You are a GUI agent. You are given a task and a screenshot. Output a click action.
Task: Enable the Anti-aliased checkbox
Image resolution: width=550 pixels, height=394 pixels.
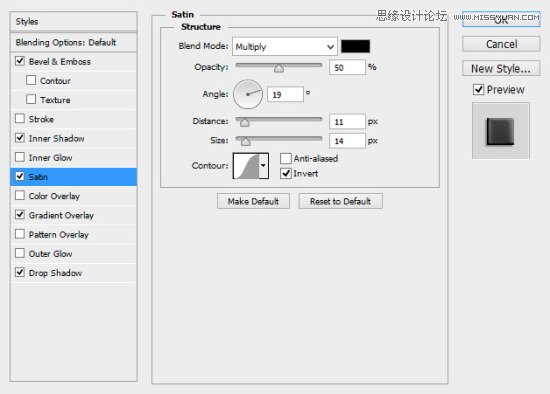click(286, 159)
